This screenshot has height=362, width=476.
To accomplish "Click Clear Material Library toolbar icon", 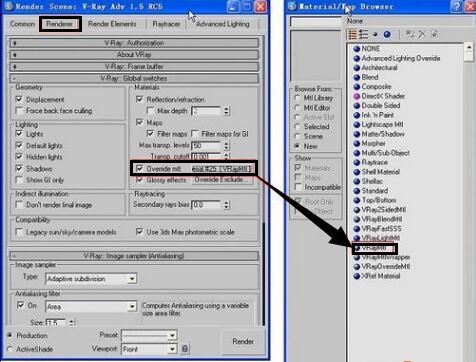I will [x=434, y=34].
